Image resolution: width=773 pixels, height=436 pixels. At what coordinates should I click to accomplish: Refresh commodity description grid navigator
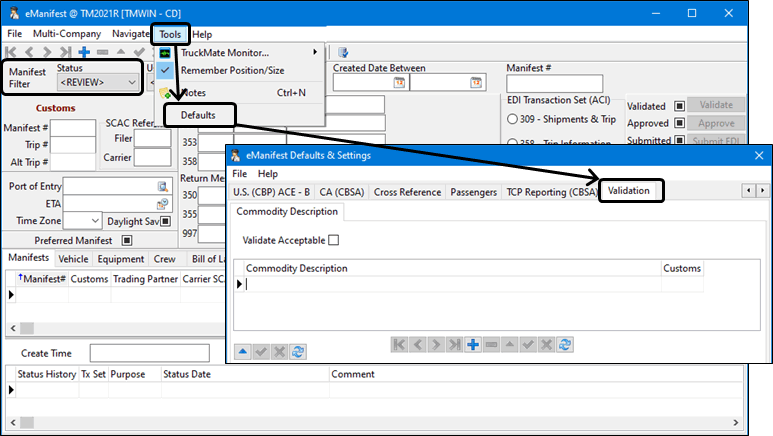pyautogui.click(x=565, y=344)
